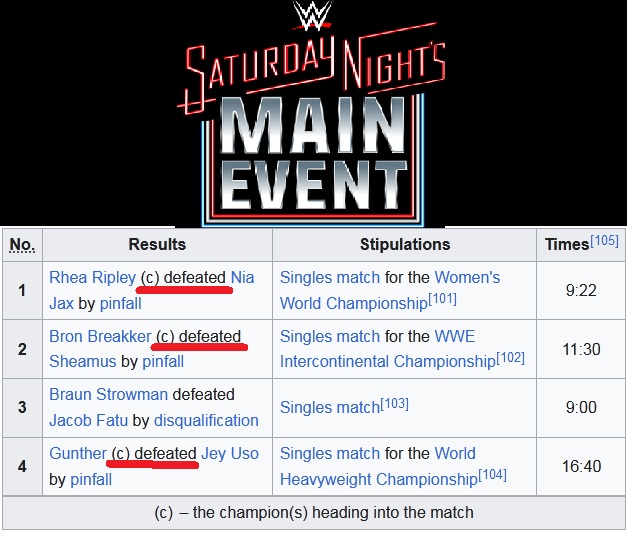Open the Braun Strowman link
This screenshot has height=533, width=627.
[108, 394]
